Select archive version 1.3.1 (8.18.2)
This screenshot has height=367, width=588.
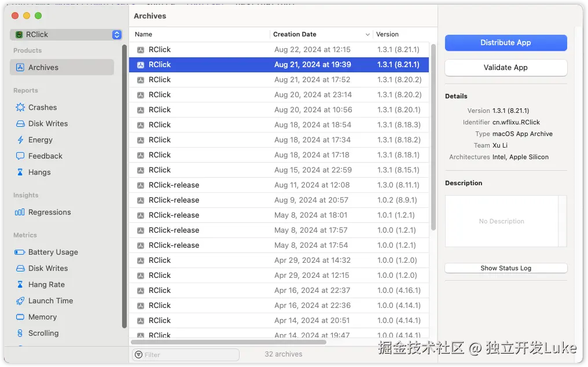[x=278, y=140]
